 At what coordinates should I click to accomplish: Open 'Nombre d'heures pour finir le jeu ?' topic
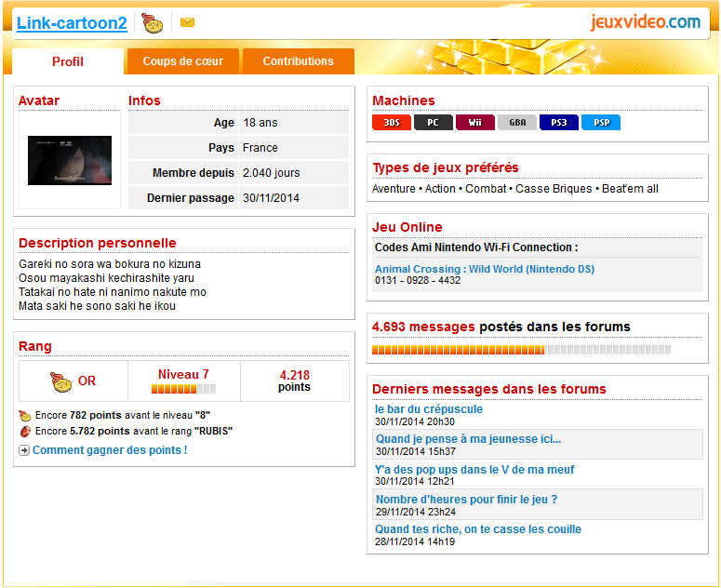coord(466,500)
